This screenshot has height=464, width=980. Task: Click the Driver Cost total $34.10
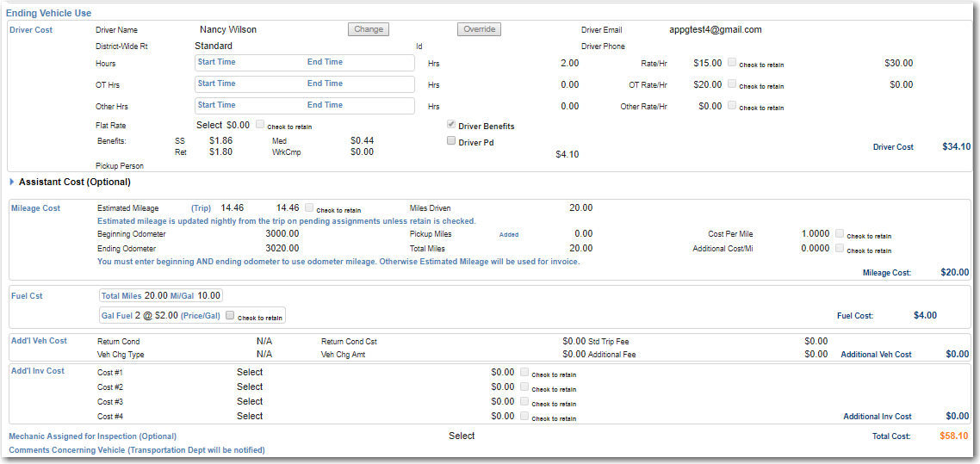coord(956,146)
